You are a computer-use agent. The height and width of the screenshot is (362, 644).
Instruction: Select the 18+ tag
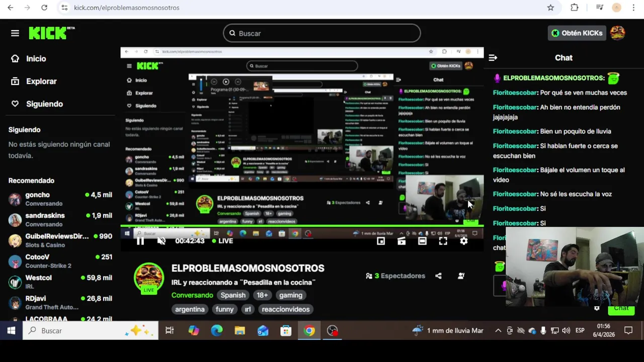pyautogui.click(x=262, y=295)
